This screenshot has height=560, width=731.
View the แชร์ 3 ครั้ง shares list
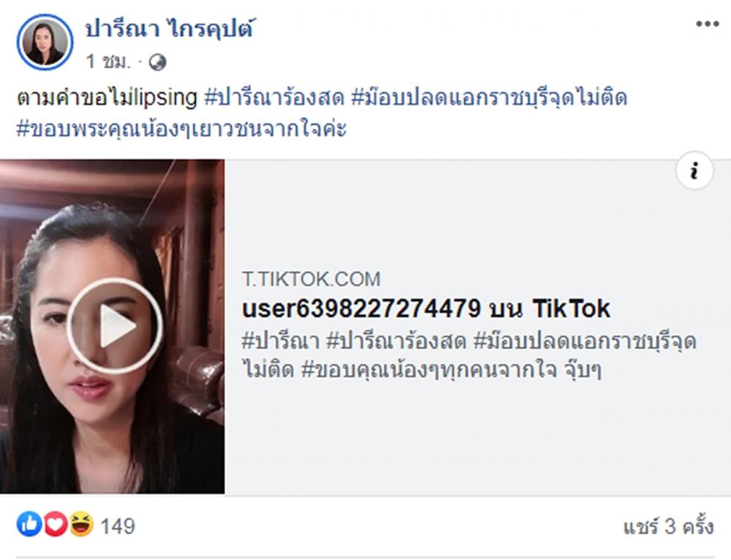[x=668, y=526]
